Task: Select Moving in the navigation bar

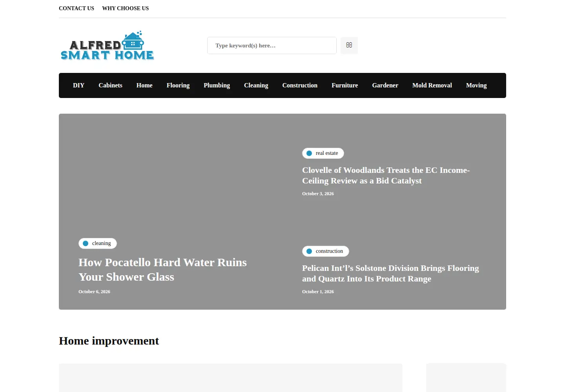Action: 476,85
